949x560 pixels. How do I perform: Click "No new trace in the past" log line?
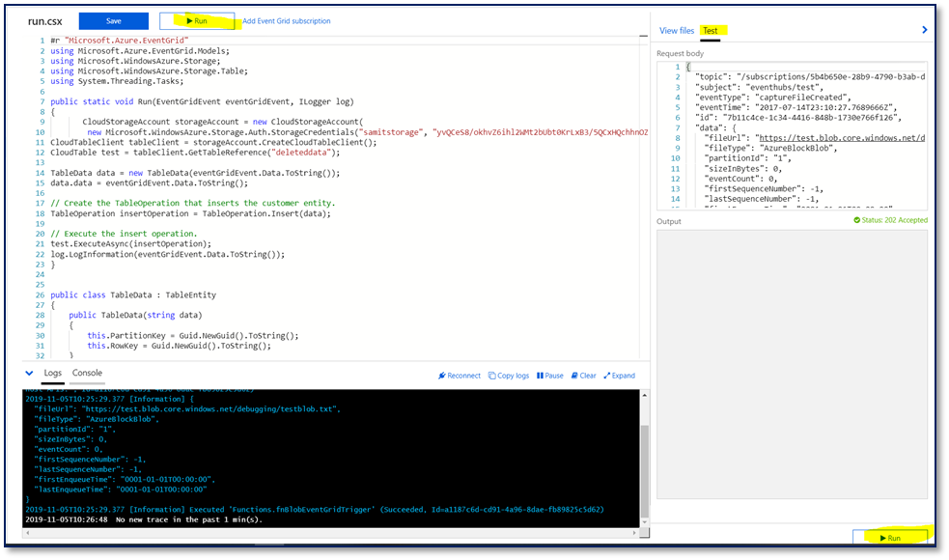144,520
